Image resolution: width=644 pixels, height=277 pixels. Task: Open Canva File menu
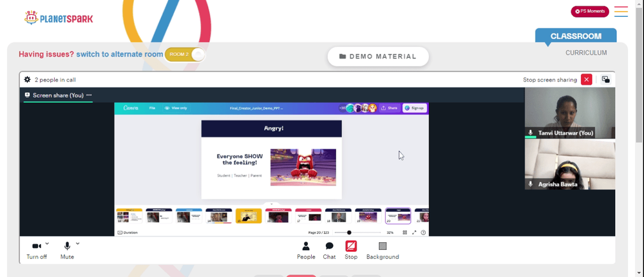[x=152, y=108]
